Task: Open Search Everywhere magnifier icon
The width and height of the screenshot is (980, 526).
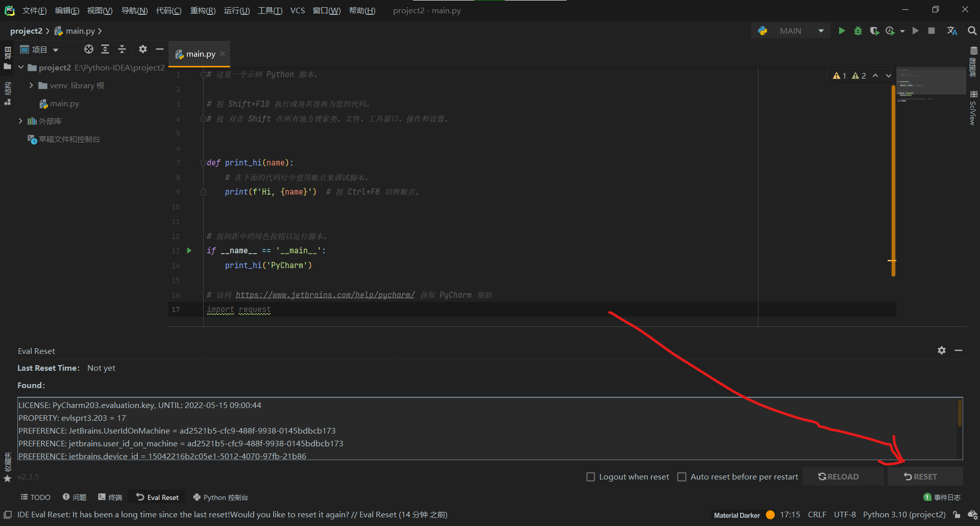Action: (x=972, y=31)
